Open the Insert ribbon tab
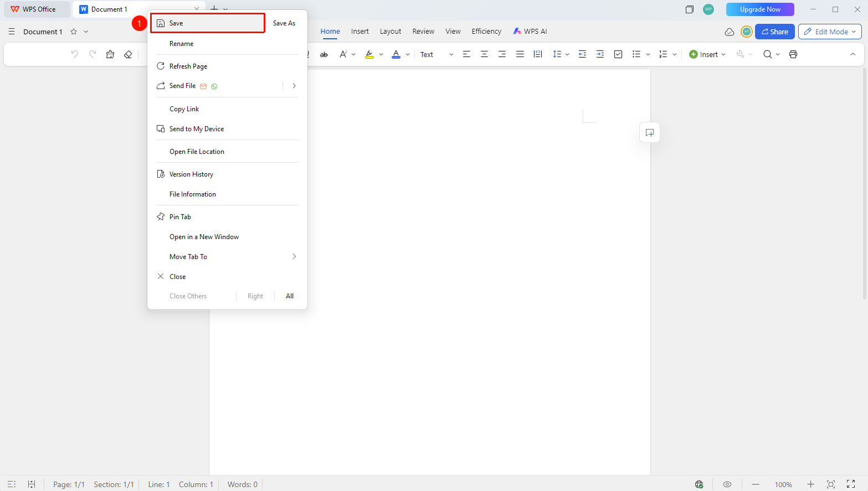Image resolution: width=868 pixels, height=491 pixels. coord(360,32)
